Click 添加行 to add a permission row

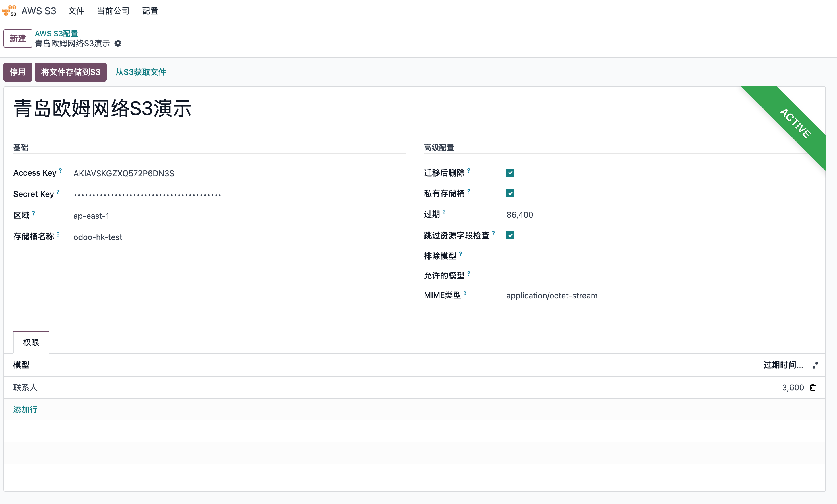pos(26,409)
